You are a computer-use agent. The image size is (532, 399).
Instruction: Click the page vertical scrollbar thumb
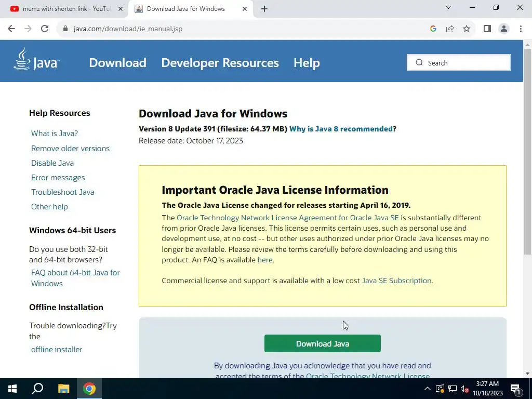[527, 151]
